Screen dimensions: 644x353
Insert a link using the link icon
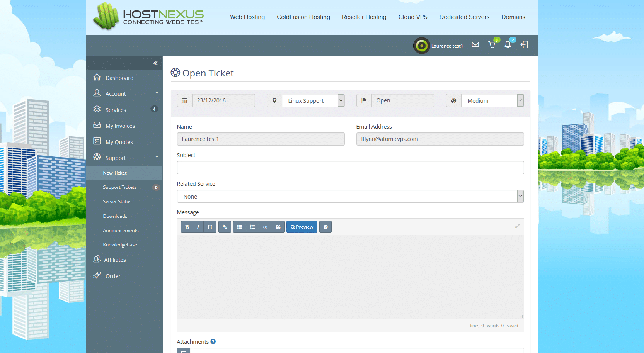pos(225,227)
